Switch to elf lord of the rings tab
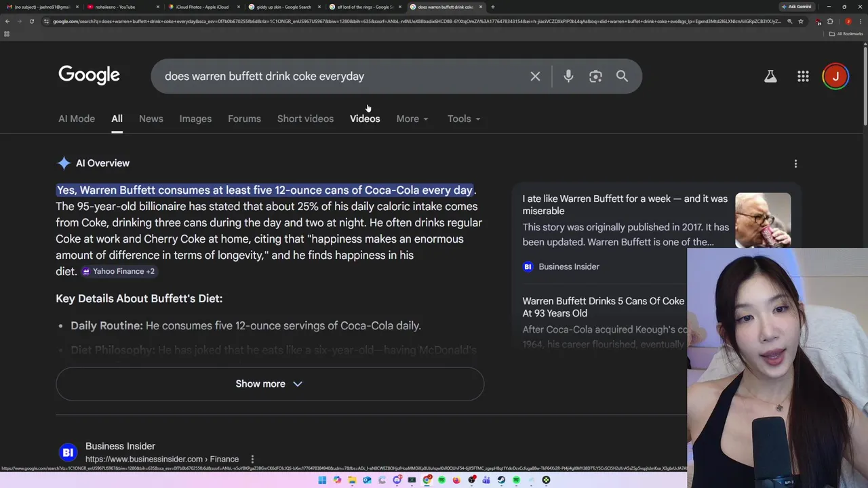The height and width of the screenshot is (488, 868). pos(364,7)
